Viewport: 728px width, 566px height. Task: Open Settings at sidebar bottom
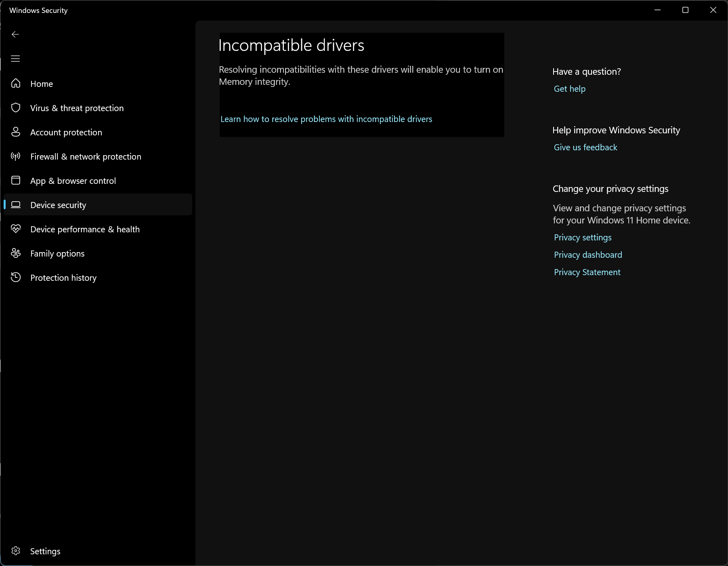98,551
